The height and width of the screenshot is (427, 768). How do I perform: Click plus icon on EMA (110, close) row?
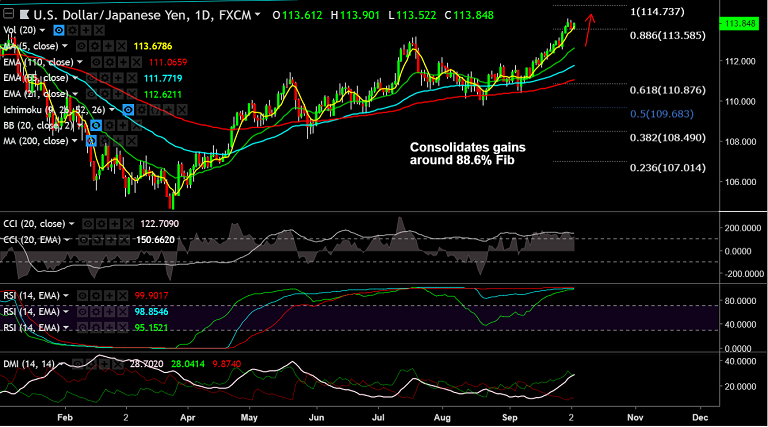pos(123,62)
